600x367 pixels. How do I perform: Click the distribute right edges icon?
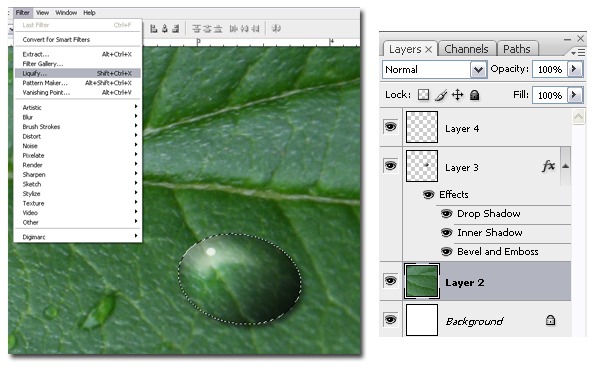click(255, 29)
